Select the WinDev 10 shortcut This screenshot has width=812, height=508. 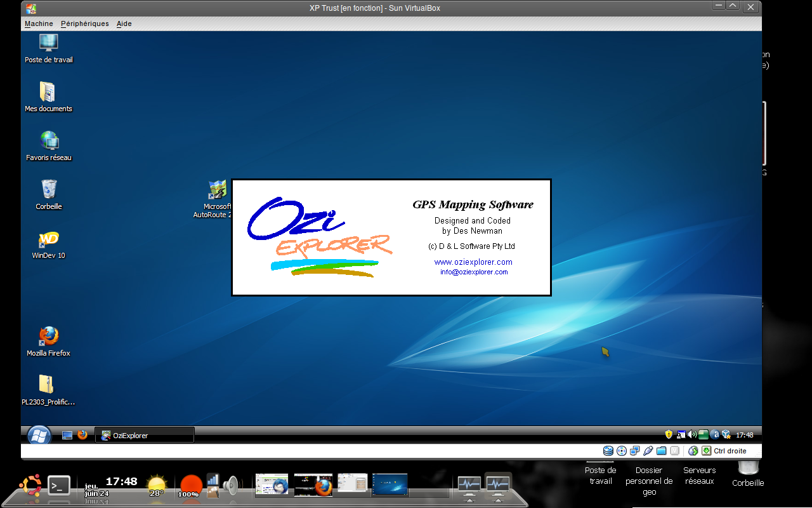click(x=49, y=239)
